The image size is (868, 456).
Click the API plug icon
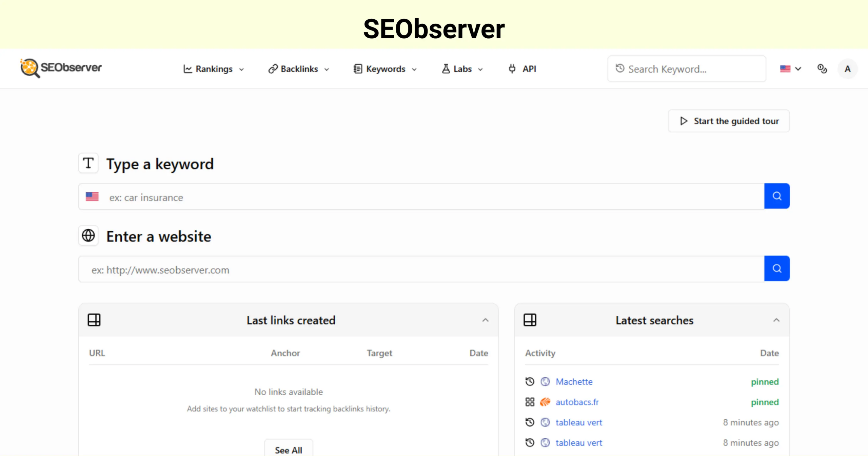(512, 69)
